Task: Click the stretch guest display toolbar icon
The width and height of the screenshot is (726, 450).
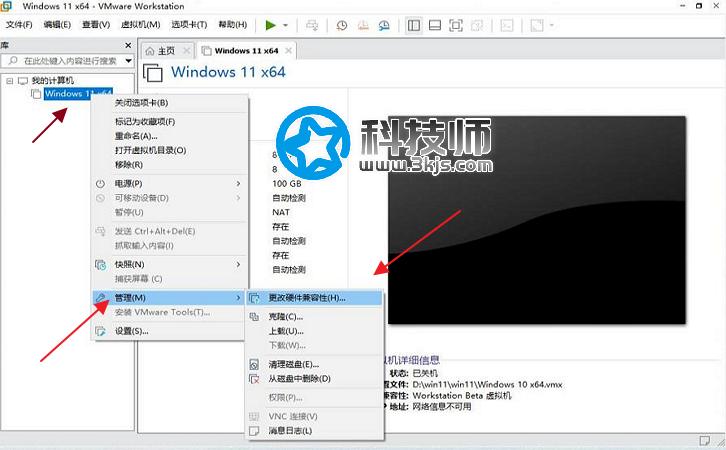Action: point(537,25)
